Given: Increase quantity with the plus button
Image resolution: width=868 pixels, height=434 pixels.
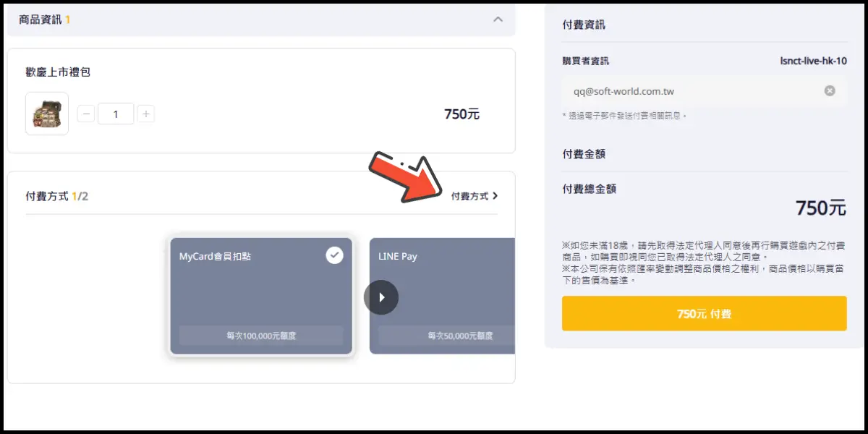Looking at the screenshot, I should 145,114.
